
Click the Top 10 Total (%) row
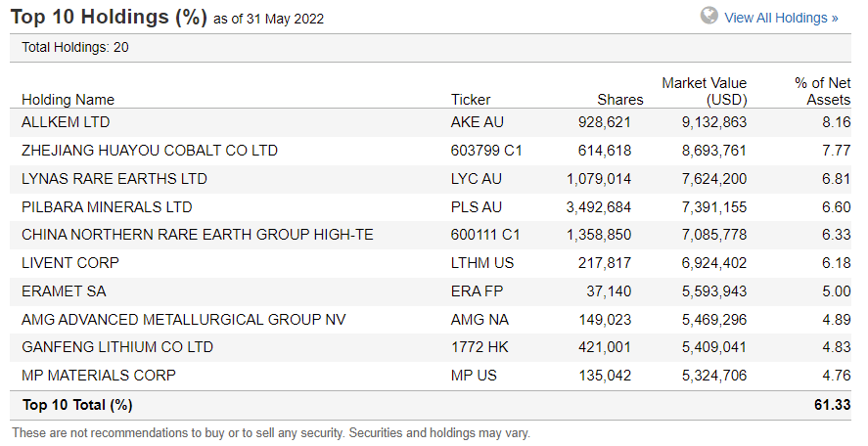pos(77,405)
